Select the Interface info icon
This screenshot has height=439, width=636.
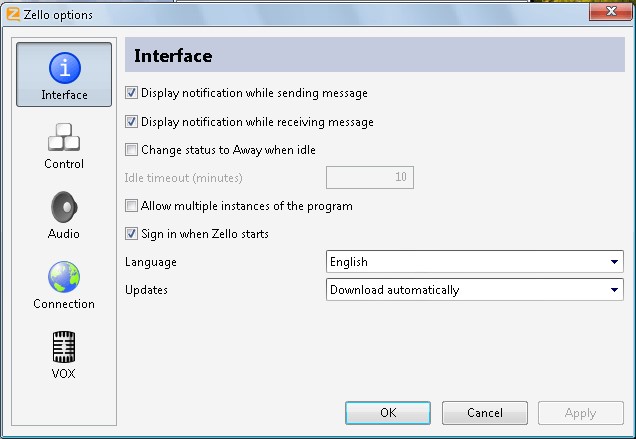pyautogui.click(x=64, y=68)
